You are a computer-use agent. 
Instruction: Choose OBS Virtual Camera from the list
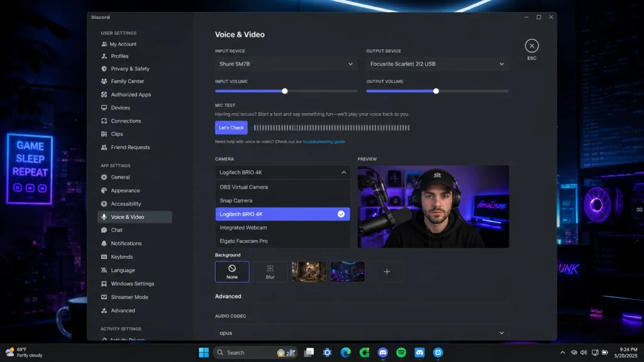pos(282,187)
